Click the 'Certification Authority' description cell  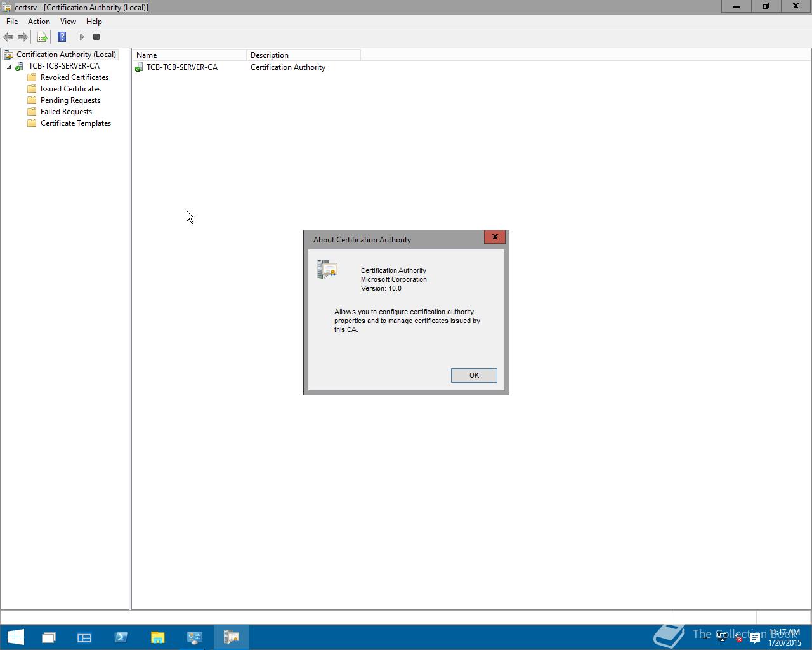[288, 67]
